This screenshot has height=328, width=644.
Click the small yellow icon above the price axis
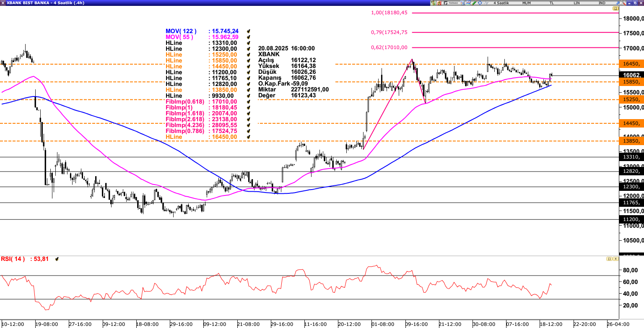click(x=616, y=8)
